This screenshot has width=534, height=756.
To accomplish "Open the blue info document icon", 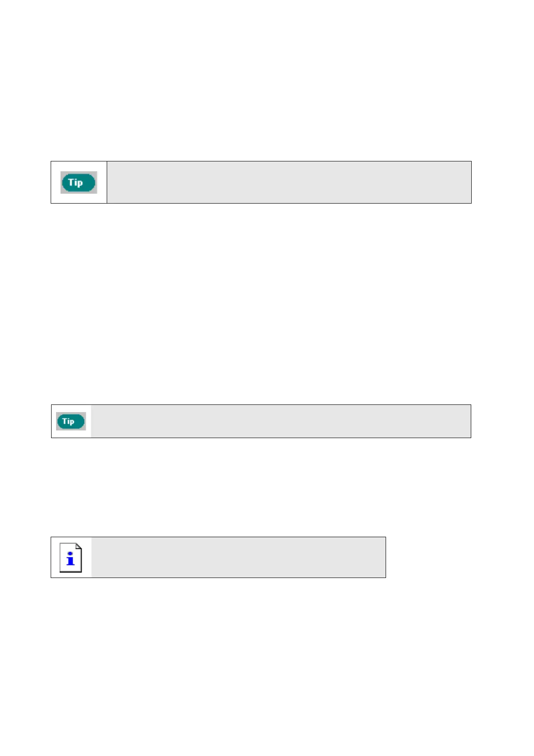I will pos(71,557).
